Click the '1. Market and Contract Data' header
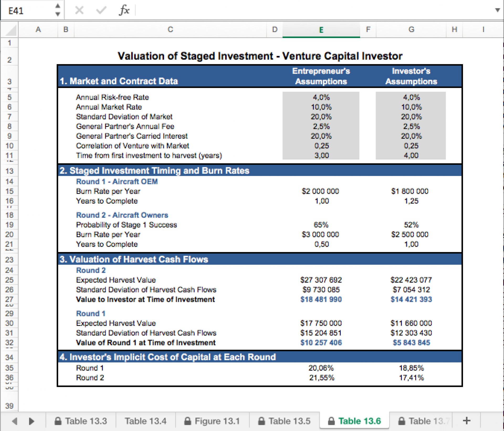This screenshot has width=504, height=431. pos(119,81)
